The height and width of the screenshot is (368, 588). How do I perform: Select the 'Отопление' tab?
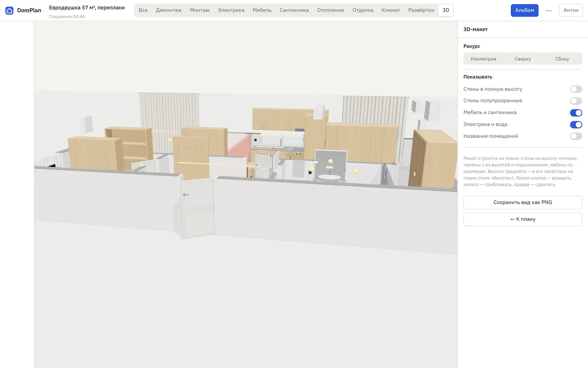click(330, 10)
